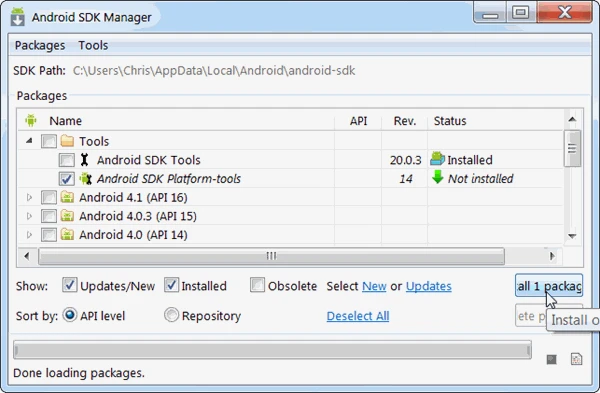Click the wrench icon beside Android SDK Tools
The width and height of the screenshot is (600, 393).
pos(85,160)
